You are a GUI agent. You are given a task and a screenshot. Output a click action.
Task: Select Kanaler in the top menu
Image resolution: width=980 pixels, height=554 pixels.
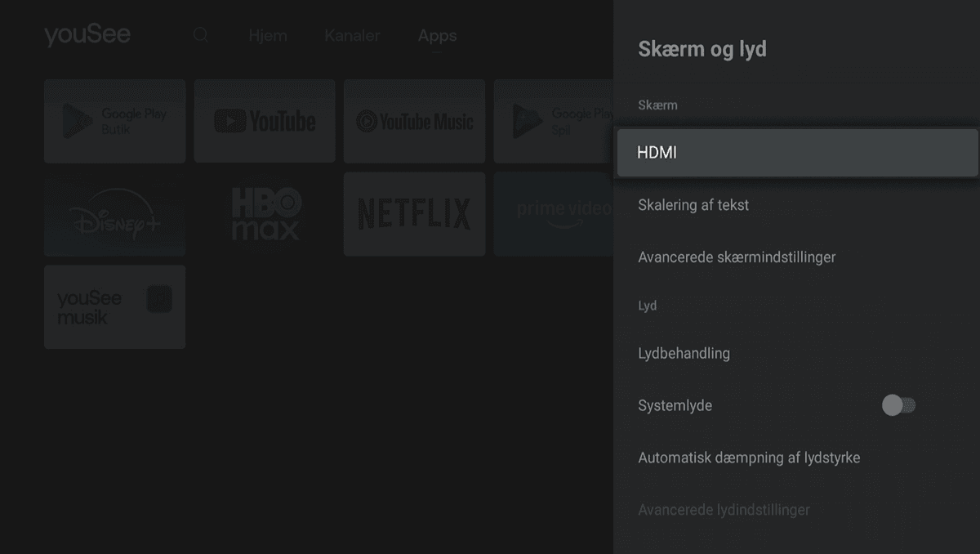pos(352,36)
